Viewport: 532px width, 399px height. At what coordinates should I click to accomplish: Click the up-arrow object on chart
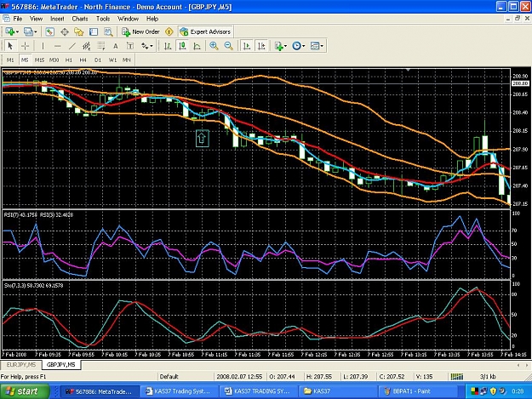click(x=203, y=139)
